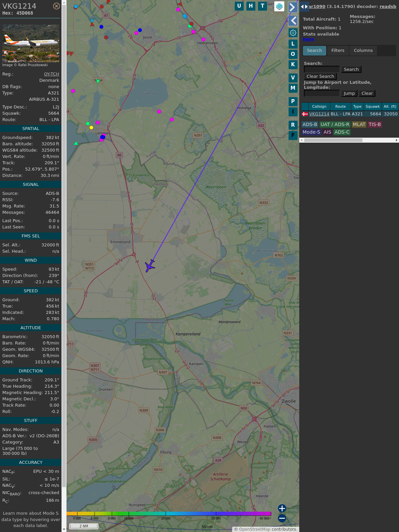Viewport: 399px width, 532px height.
Task: Click the TIS-B legend label
Action: pos(375,124)
